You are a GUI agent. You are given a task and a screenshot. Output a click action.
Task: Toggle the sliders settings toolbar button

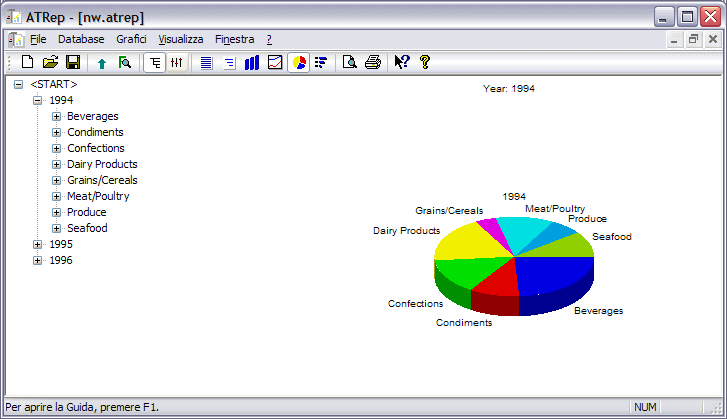(177, 63)
